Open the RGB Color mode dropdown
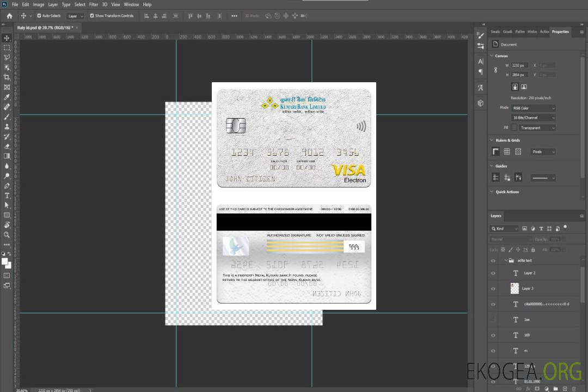588x392 pixels. pos(533,108)
